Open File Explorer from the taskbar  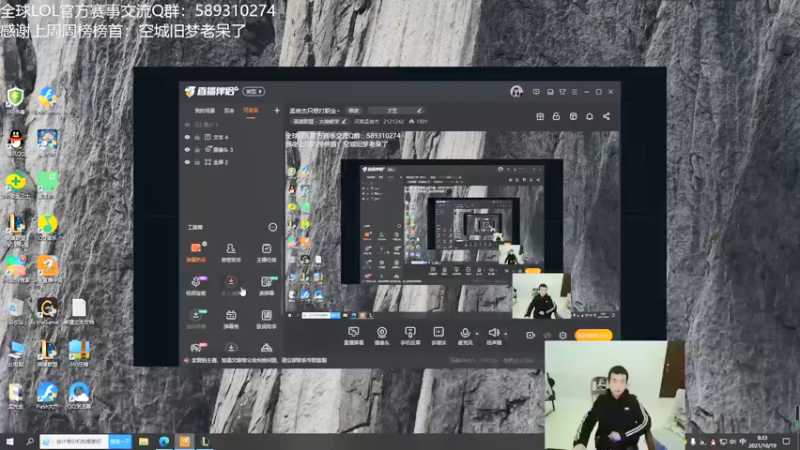[x=143, y=441]
